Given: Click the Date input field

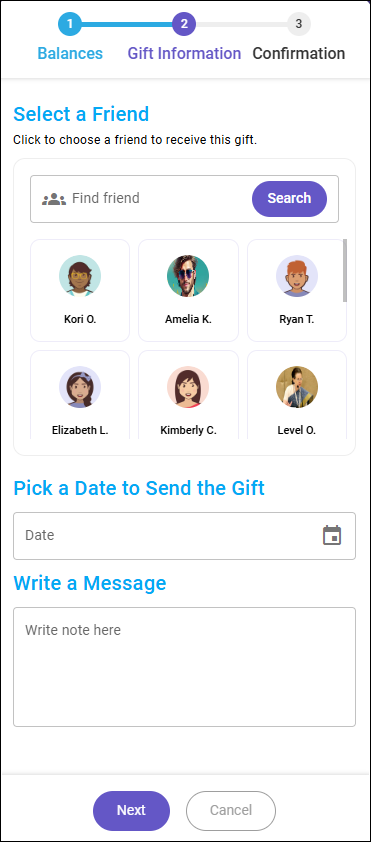Looking at the screenshot, I should (x=184, y=536).
